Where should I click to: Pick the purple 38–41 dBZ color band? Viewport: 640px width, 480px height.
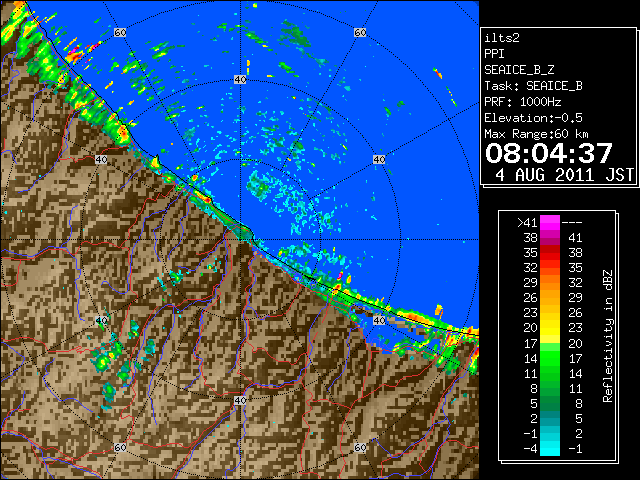(x=550, y=238)
